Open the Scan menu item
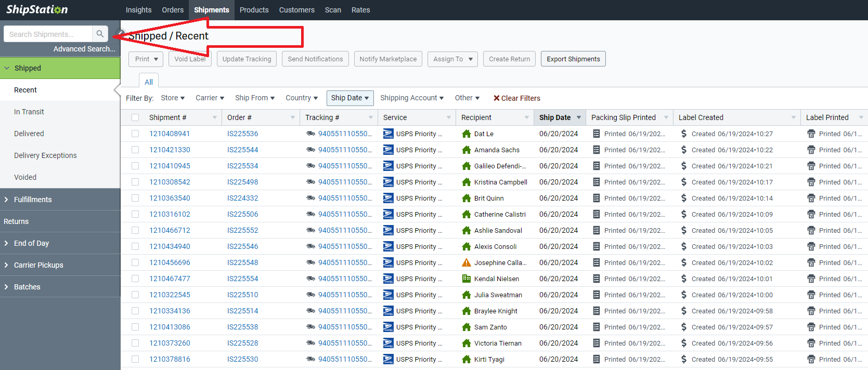The width and height of the screenshot is (868, 370). (x=333, y=10)
